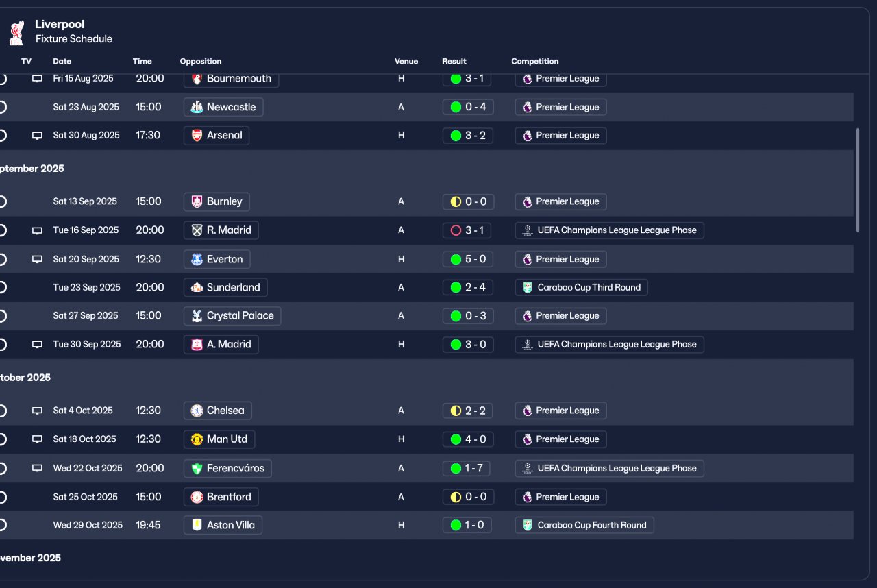View the 0 - 0 result against Brentford
Viewport: 877px width, 588px height.
(468, 497)
